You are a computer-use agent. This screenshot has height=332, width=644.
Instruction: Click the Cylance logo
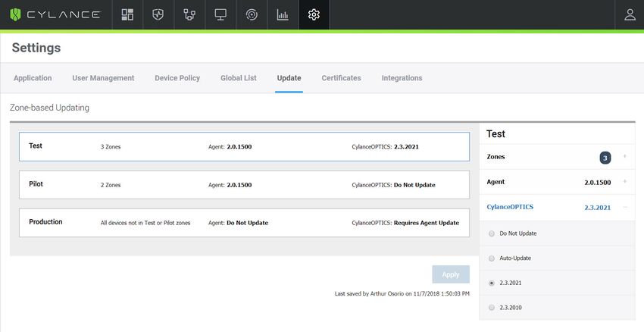pyautogui.click(x=55, y=15)
